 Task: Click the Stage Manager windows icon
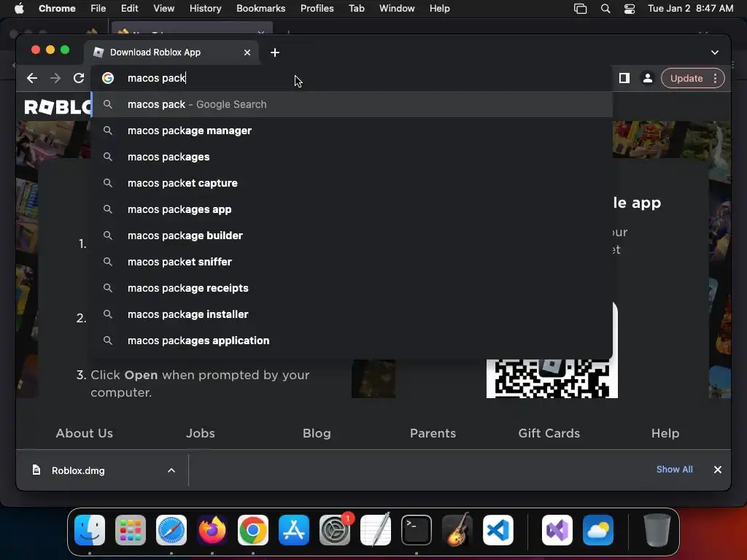click(x=580, y=9)
